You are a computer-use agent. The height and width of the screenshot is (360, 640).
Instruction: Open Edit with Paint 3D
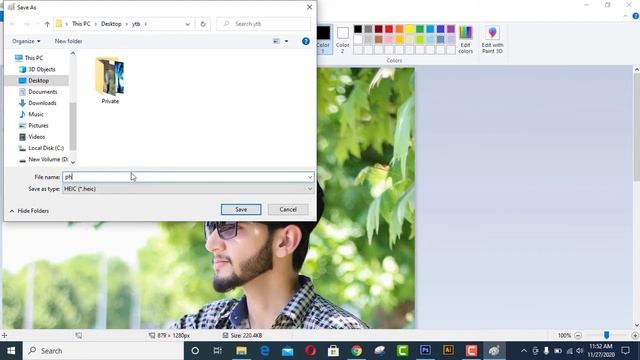pyautogui.click(x=492, y=40)
